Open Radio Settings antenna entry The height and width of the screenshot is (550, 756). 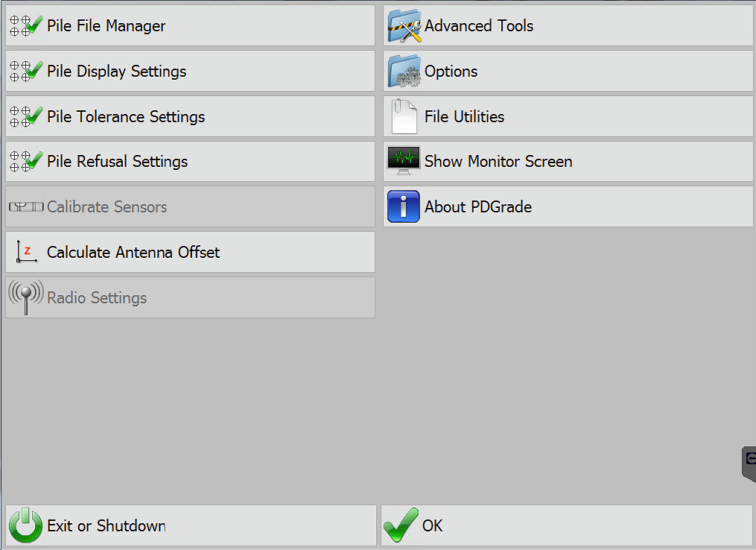pyautogui.click(x=190, y=298)
